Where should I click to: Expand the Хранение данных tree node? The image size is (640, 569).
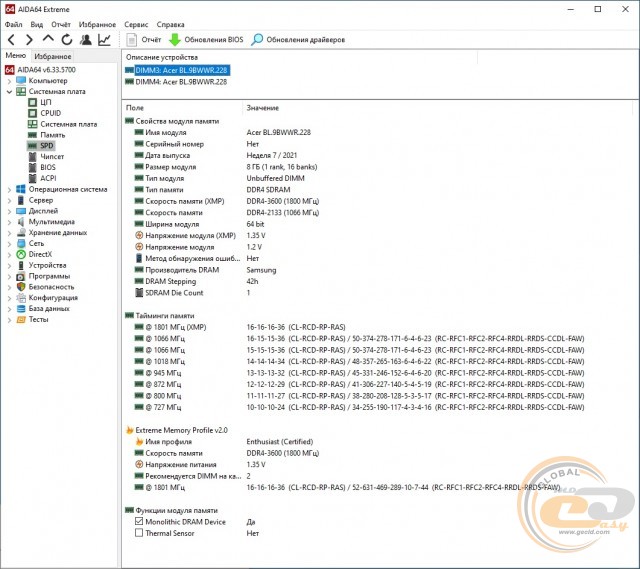click(x=9, y=233)
